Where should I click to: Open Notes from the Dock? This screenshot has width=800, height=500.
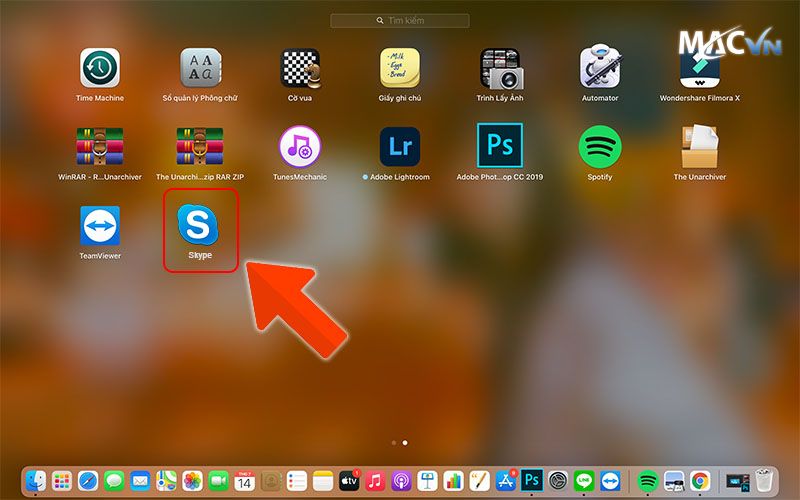click(322, 481)
